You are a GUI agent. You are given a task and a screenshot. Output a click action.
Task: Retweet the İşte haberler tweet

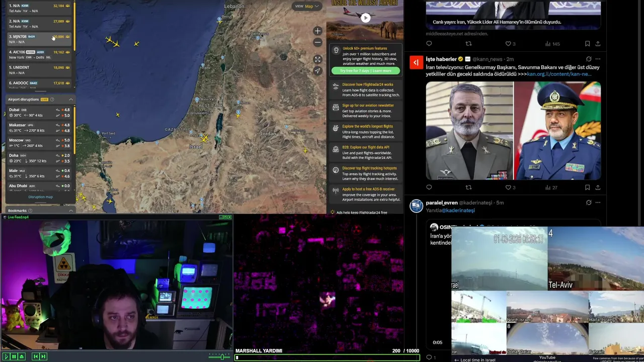point(468,188)
